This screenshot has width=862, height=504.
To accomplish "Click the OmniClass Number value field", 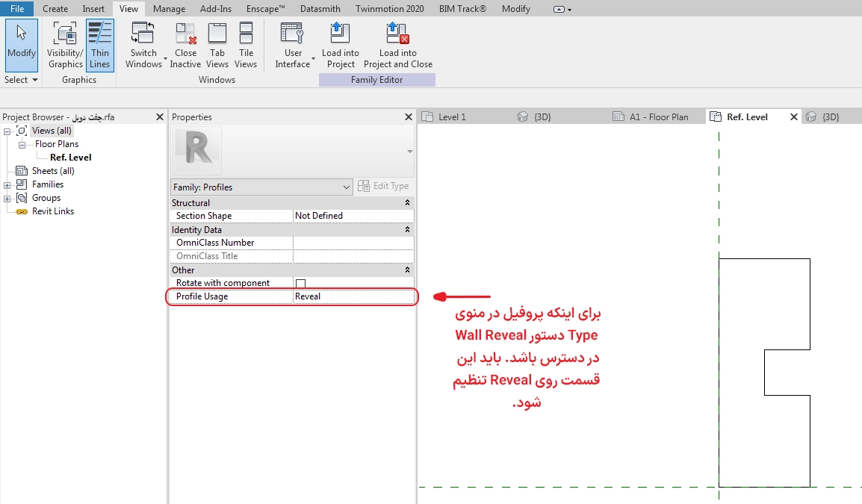I will (x=353, y=243).
